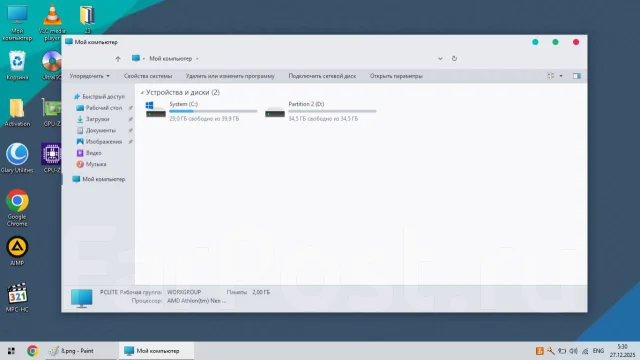Unpin Загрузки via its pin icon
The width and height of the screenshot is (640, 360).
(x=131, y=119)
